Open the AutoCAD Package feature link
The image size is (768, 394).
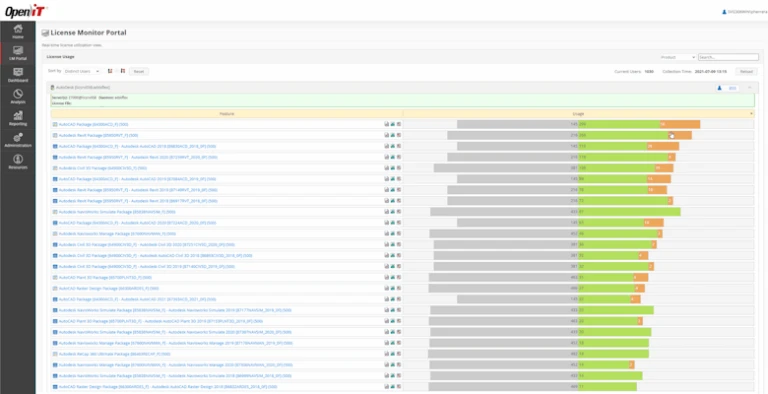[x=94, y=124]
